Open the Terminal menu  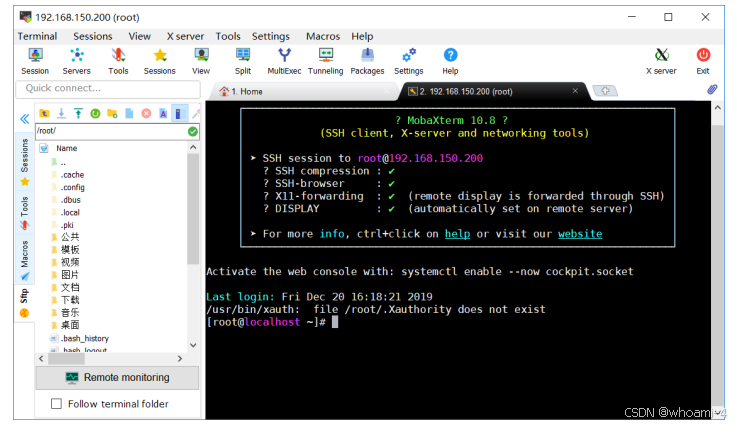point(37,36)
